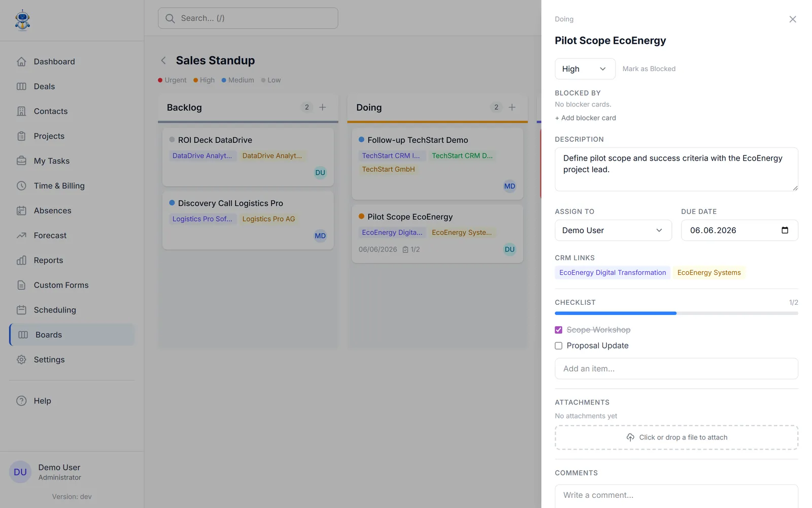Viewport: 812px width, 508px height.
Task: Click the Absences calendar icon
Action: (x=21, y=211)
